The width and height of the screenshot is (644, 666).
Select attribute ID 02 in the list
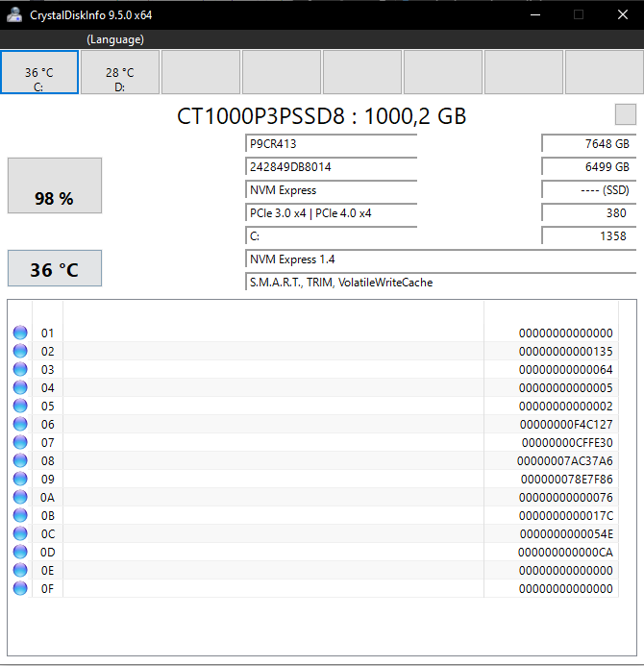pos(47,352)
